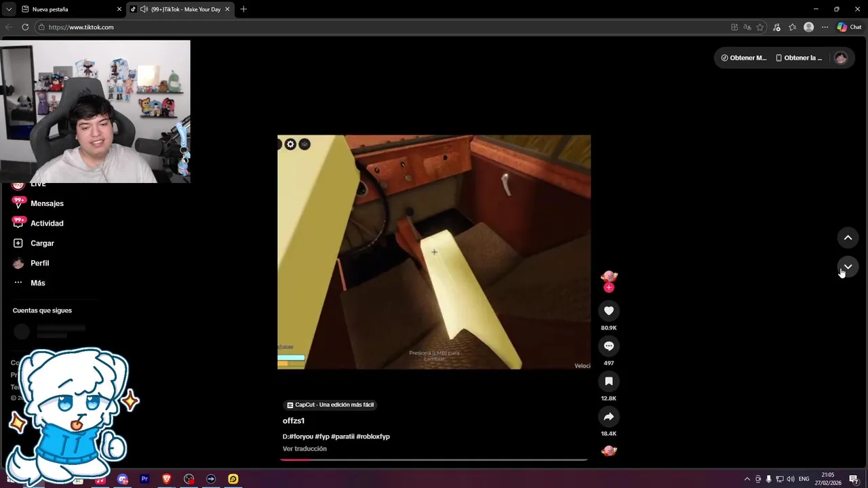Open Premiere Pro from the taskbar

[144, 479]
